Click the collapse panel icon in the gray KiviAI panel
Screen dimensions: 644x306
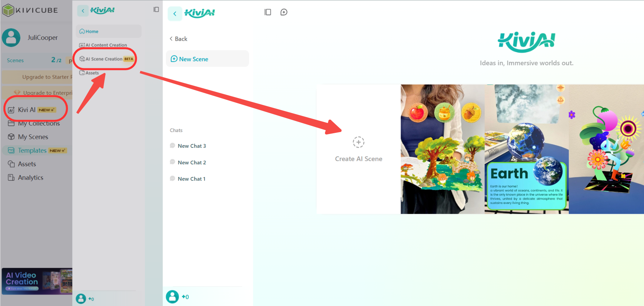point(156,10)
